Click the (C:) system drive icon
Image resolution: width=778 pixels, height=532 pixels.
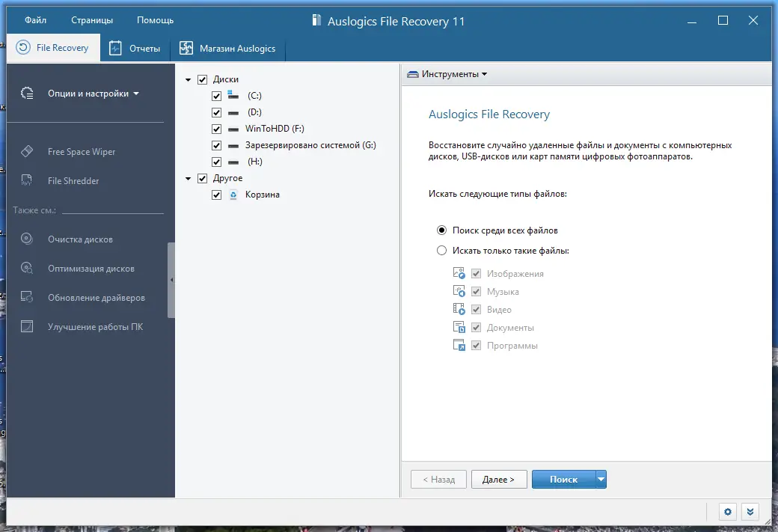click(233, 95)
